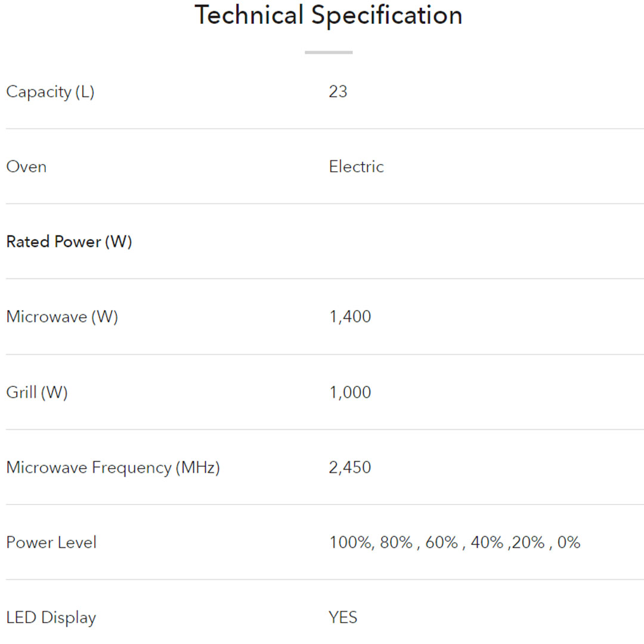Select the Electric oven value
The height and width of the screenshot is (644, 644).
(356, 167)
